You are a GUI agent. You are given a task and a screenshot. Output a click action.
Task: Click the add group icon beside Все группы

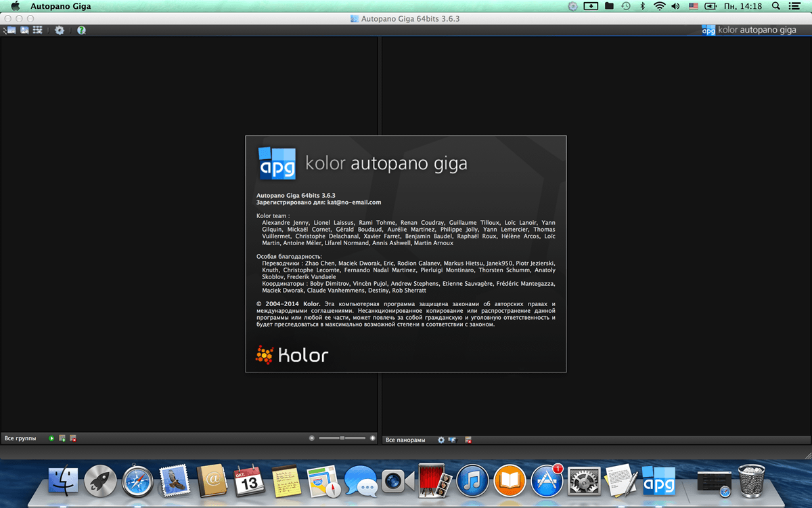[x=62, y=438]
